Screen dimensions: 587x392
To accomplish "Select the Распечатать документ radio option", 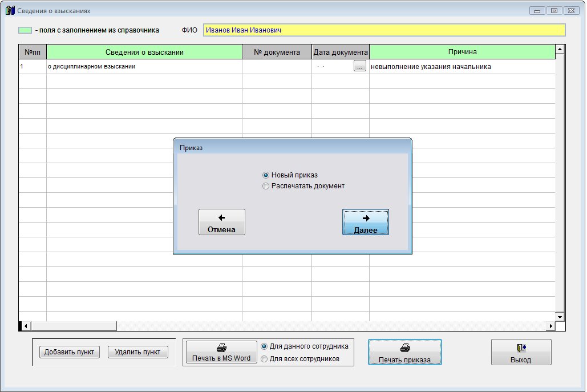I will (266, 186).
